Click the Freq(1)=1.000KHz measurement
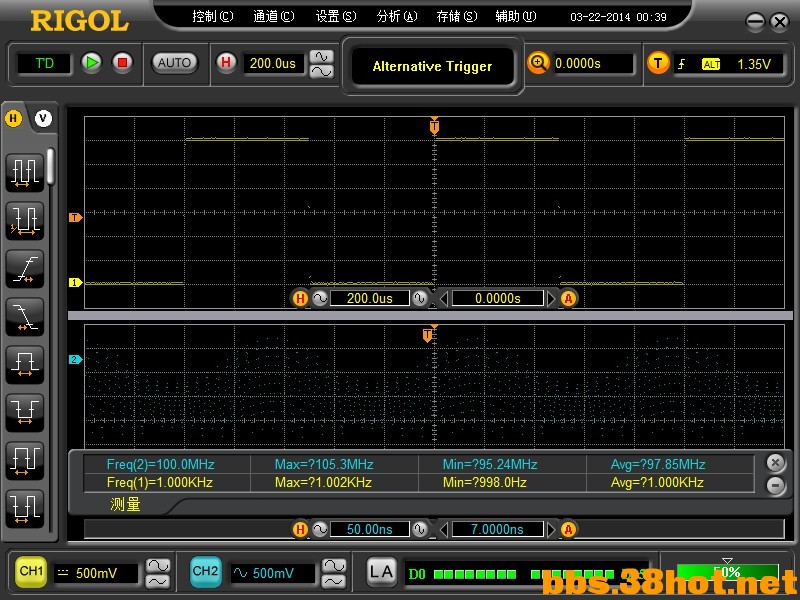Screen dimensions: 800x600 159,482
